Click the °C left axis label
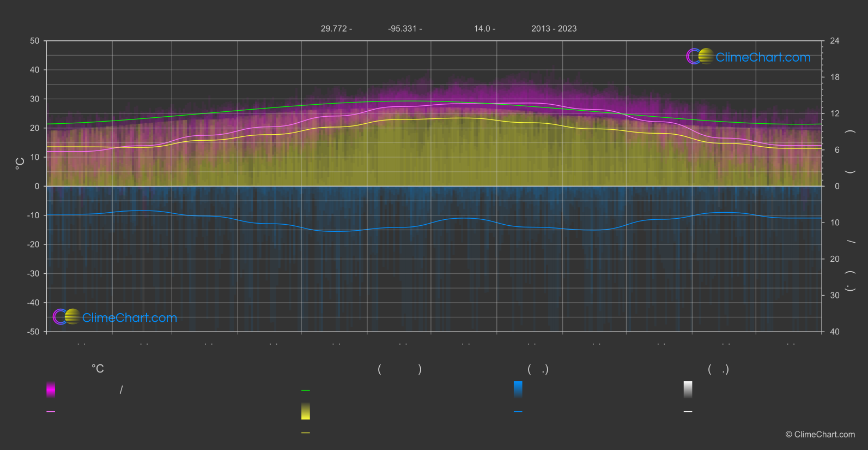This screenshot has height=450, width=868. coord(20,163)
